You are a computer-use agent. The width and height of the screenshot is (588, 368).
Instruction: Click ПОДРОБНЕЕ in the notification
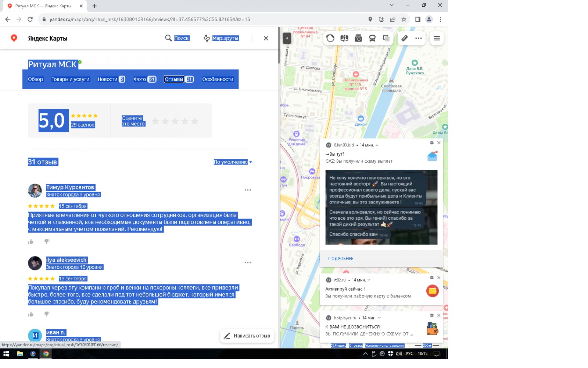(x=341, y=259)
